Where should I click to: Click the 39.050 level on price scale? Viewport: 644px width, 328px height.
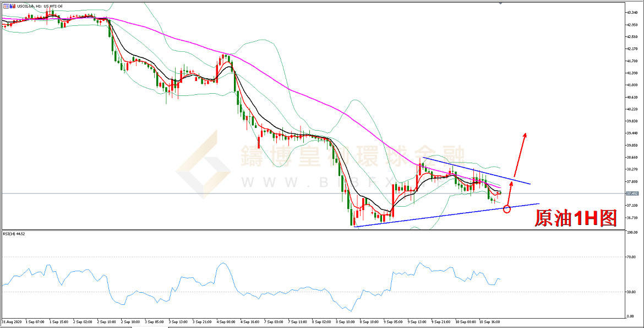[x=632, y=145]
